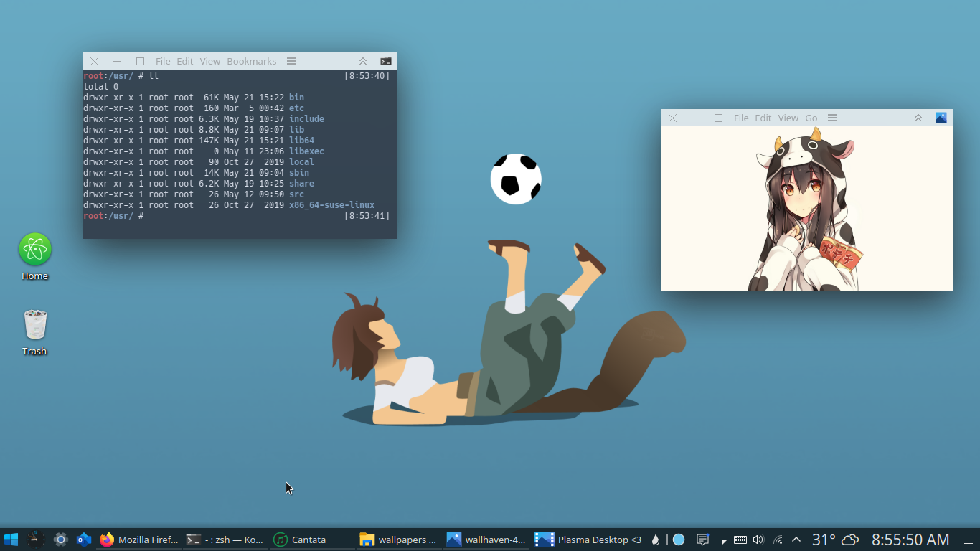Screen dimensions: 980x551
Task: Click the 'sbin' directory name in terminal
Action: (299, 173)
